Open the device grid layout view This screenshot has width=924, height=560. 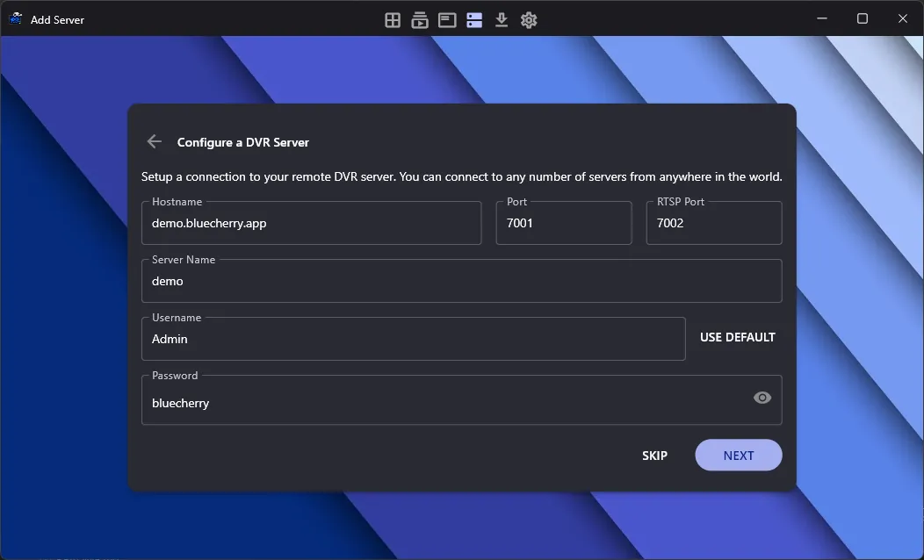click(x=393, y=20)
